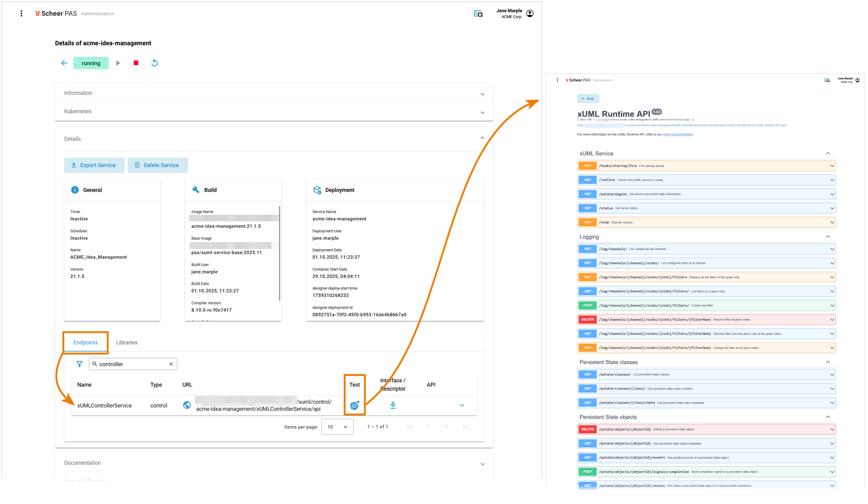Open the xUMLControllerService URL globe icon
Viewport: 868px width, 504px height.
point(187,405)
